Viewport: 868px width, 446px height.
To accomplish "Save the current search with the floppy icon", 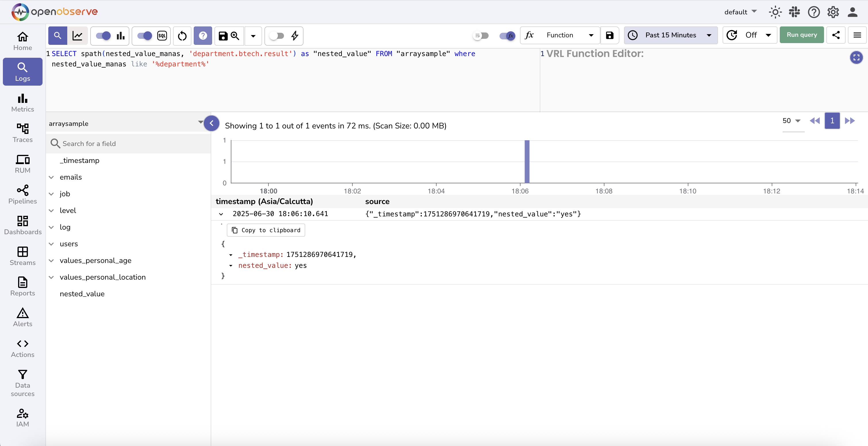I will 223,36.
